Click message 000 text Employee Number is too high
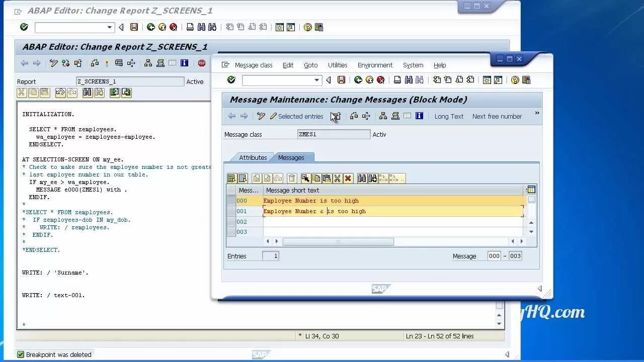The image size is (644, 362). (311, 201)
